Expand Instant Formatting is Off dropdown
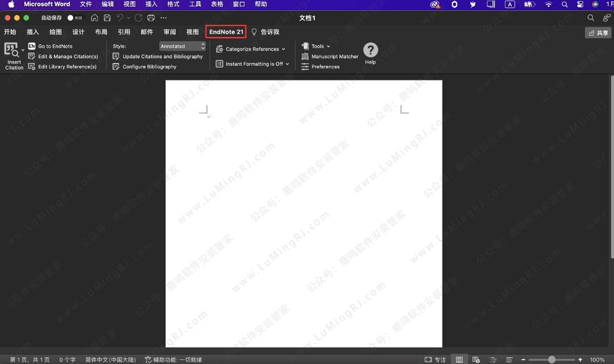614x364 pixels. coord(254,64)
